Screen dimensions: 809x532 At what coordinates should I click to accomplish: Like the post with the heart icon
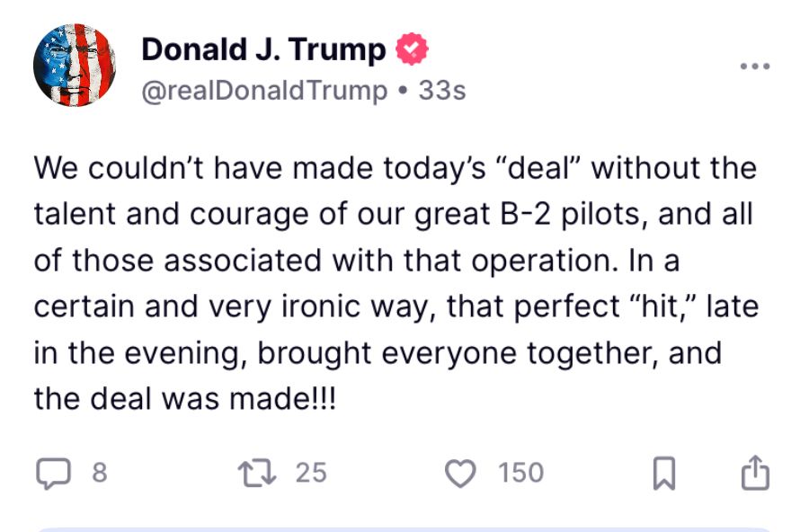(x=461, y=474)
